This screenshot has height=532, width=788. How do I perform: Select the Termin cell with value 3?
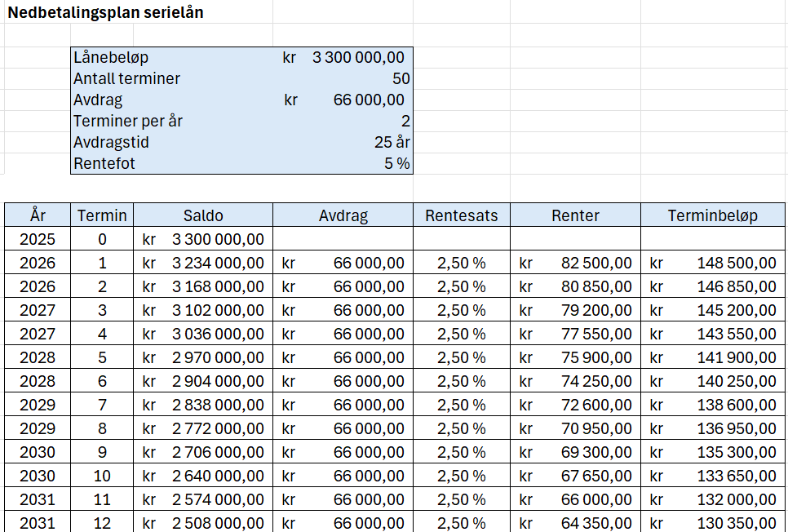pos(102,310)
